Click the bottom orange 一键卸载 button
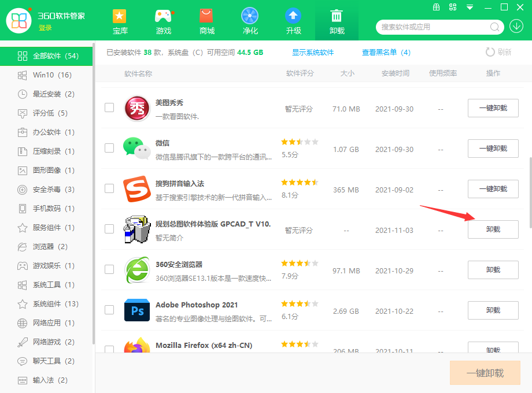The width and height of the screenshot is (532, 393). pyautogui.click(x=485, y=373)
